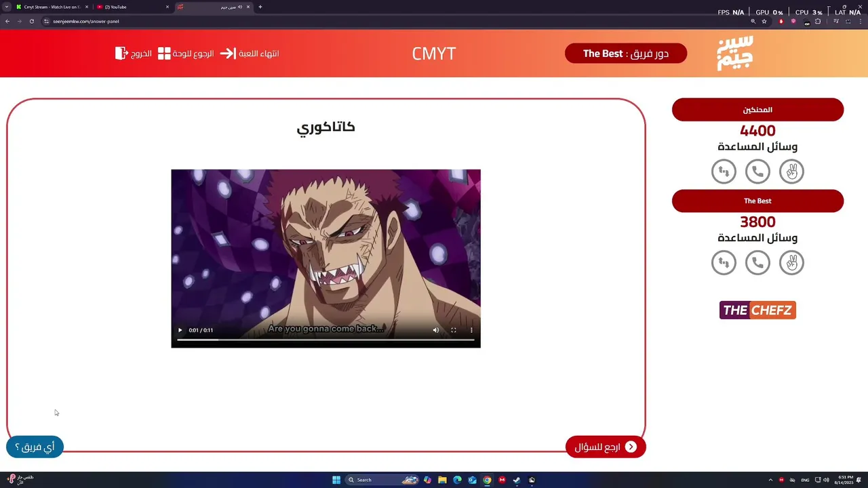Click the arrow icon beside انتهاء اللعبة
The width and height of the screenshot is (868, 488).
228,54
